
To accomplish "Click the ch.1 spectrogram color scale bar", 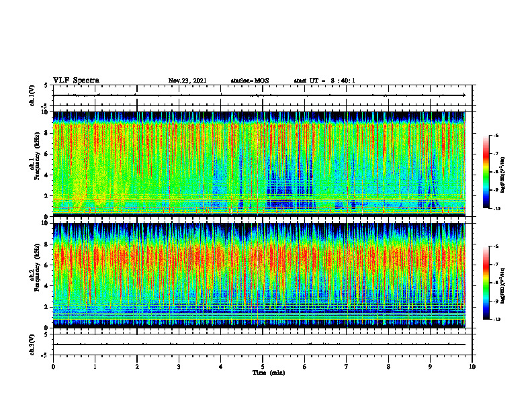I will tap(486, 172).
